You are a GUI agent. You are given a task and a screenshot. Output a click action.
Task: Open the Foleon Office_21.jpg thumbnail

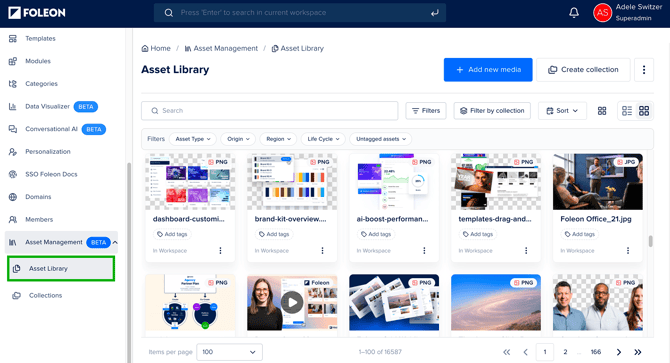tap(598, 182)
